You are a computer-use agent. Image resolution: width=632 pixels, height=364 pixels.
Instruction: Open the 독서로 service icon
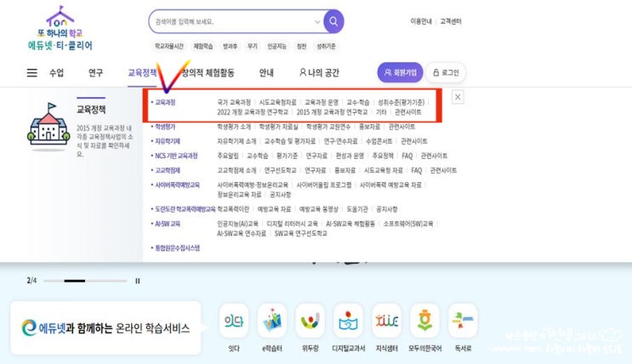click(463, 321)
